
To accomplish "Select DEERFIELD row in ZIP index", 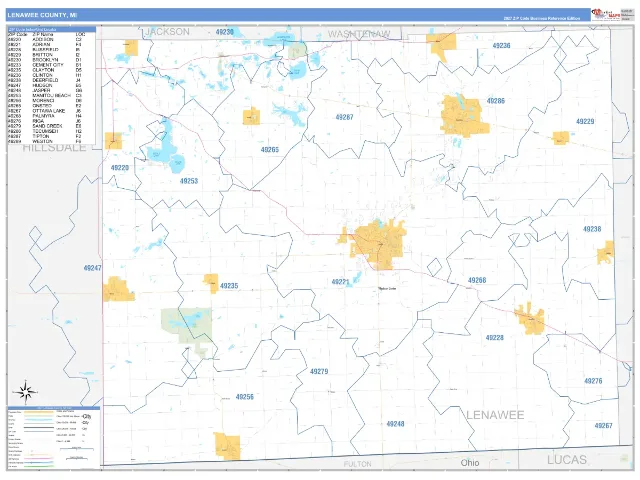I will click(x=45, y=80).
